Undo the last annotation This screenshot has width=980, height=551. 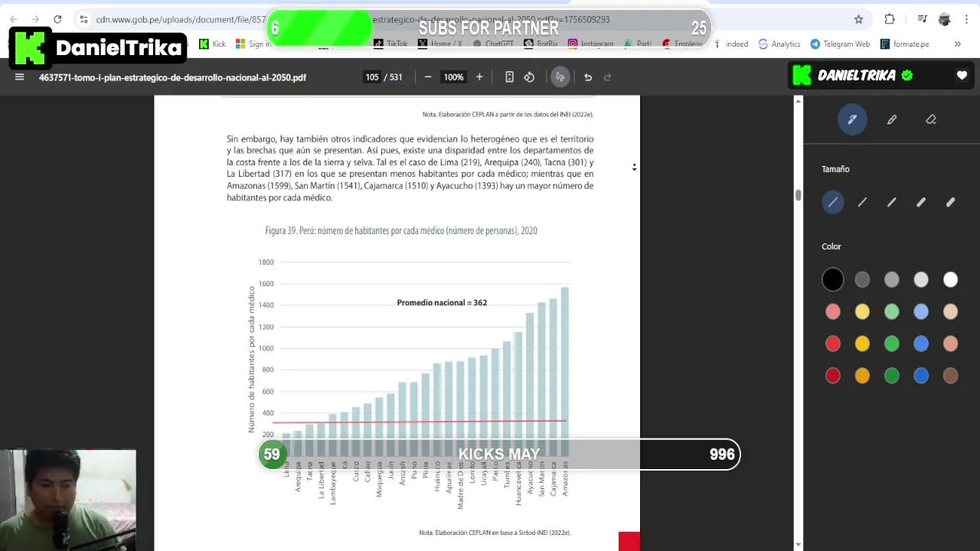[588, 77]
